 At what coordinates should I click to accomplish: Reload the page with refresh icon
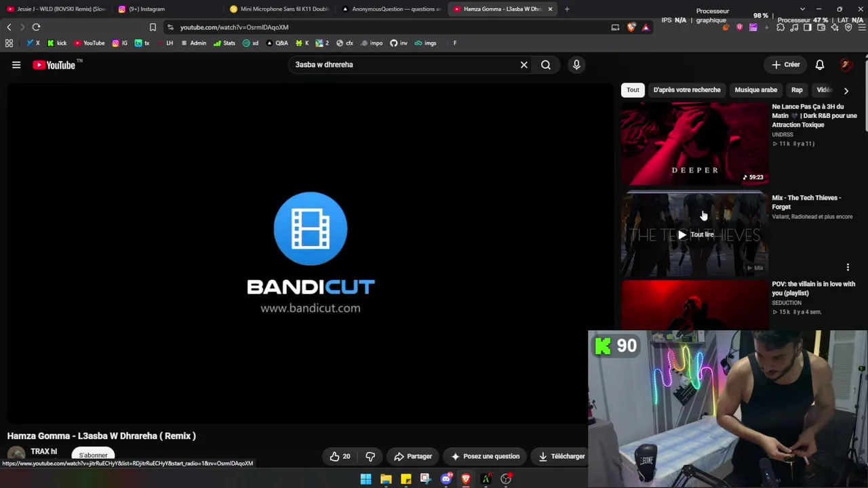(36, 27)
